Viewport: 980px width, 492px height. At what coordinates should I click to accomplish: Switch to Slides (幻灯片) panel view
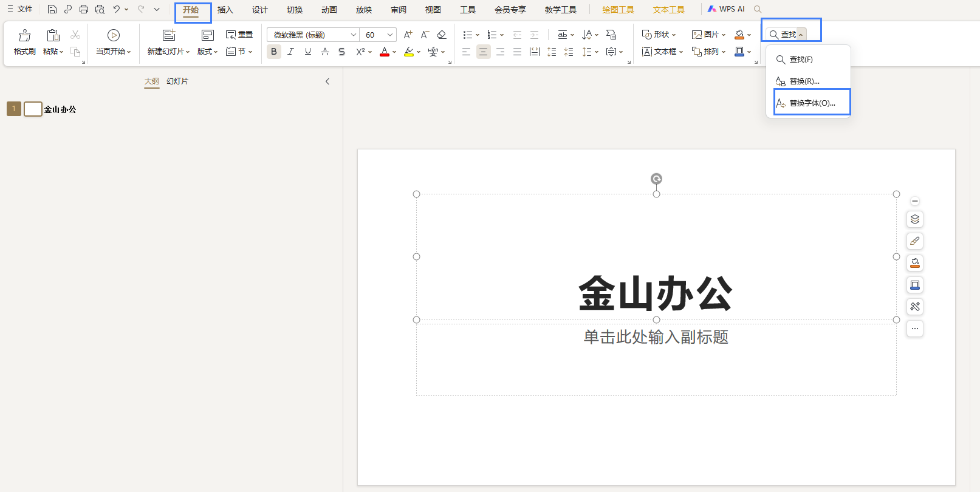177,81
